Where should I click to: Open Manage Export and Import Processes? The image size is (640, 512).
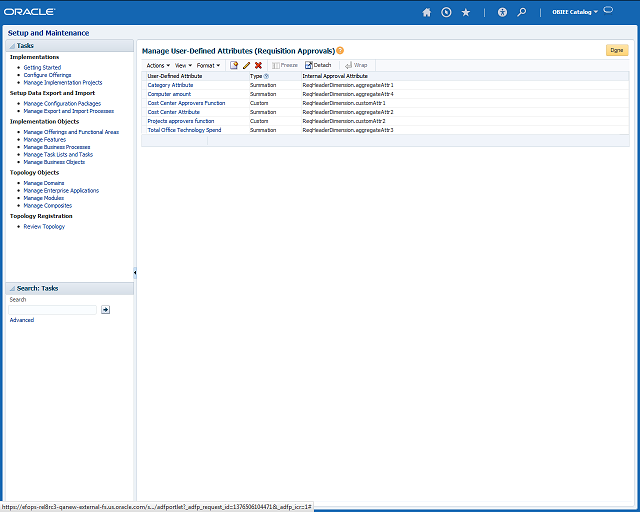click(x=69, y=111)
